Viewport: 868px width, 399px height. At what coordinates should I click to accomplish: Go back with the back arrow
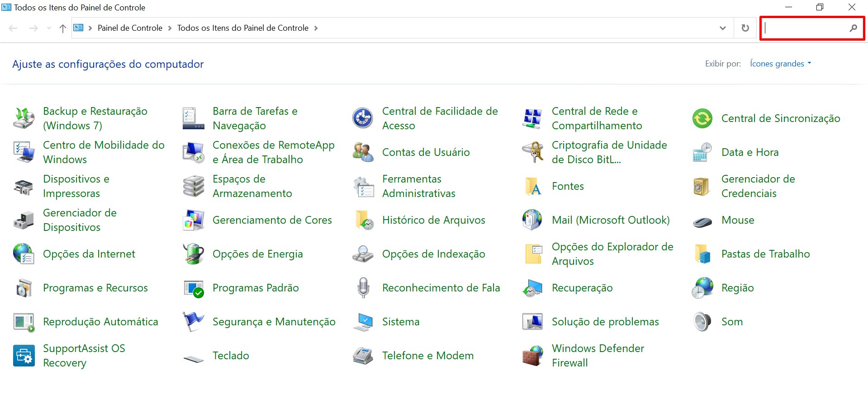click(13, 28)
